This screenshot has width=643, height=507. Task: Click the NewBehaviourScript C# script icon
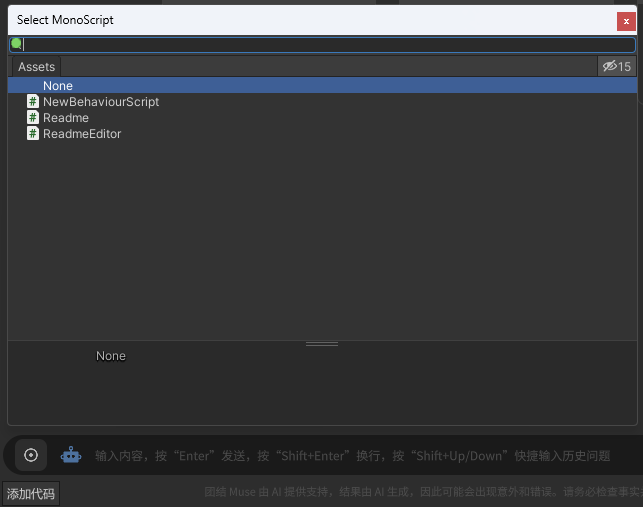(33, 102)
